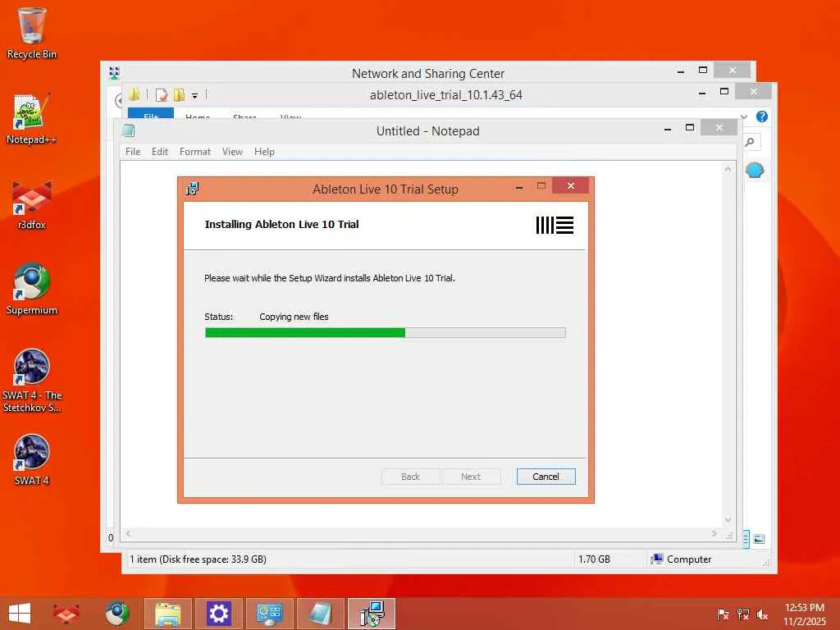Click left arrow of Notepad horizontal scrollbar
The height and width of the screenshot is (630, 840).
[128, 533]
